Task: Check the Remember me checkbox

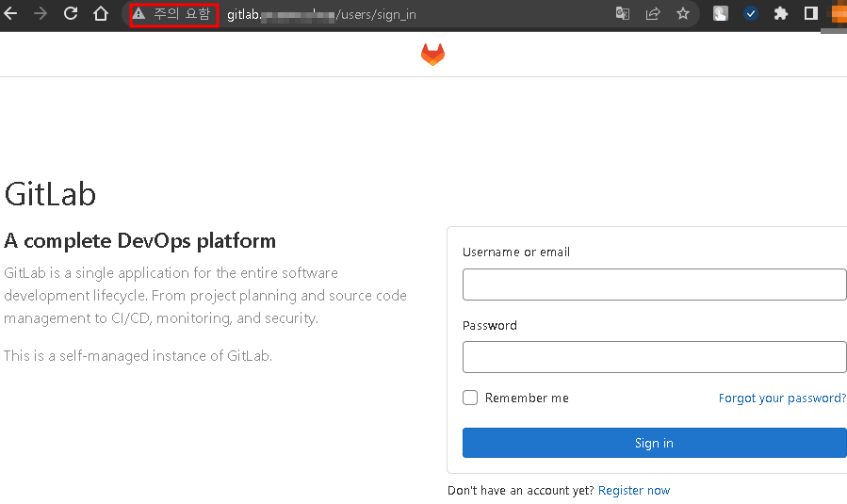Action: [470, 398]
